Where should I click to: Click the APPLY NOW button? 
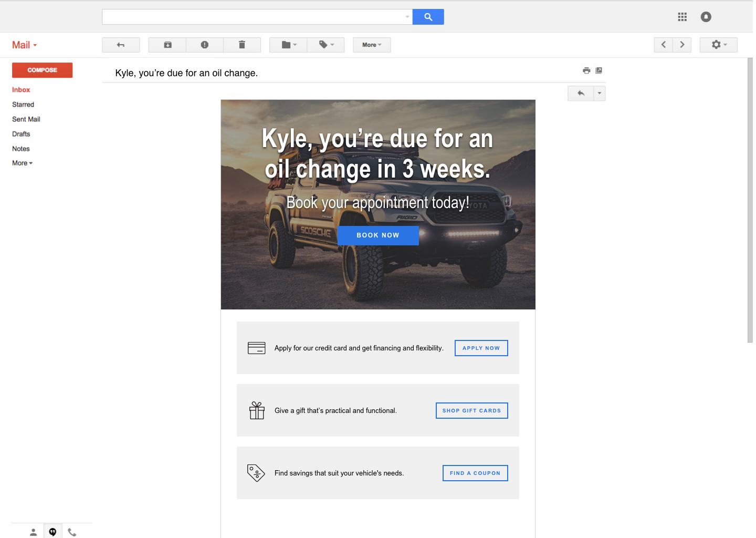[481, 348]
